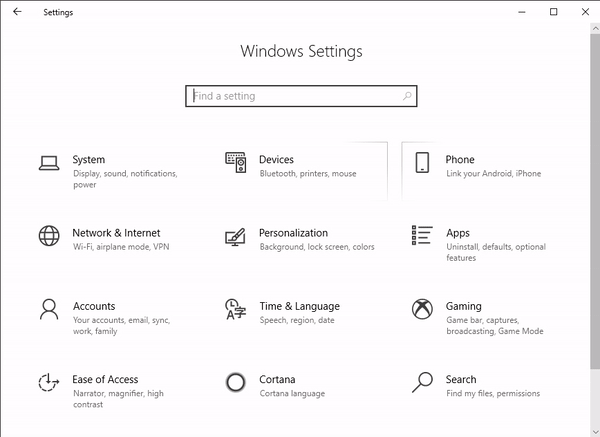This screenshot has height=437, width=600.
Task: Focus the Find a setting field
Action: pos(301,96)
